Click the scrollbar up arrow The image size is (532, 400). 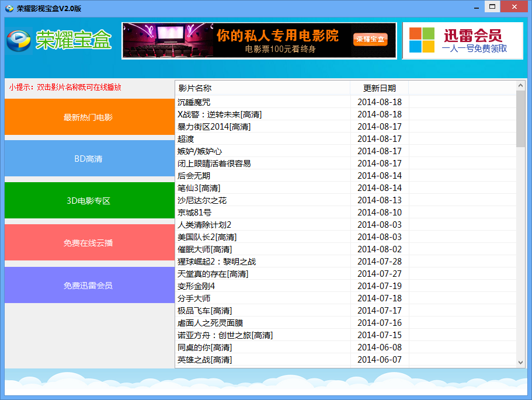click(x=521, y=84)
